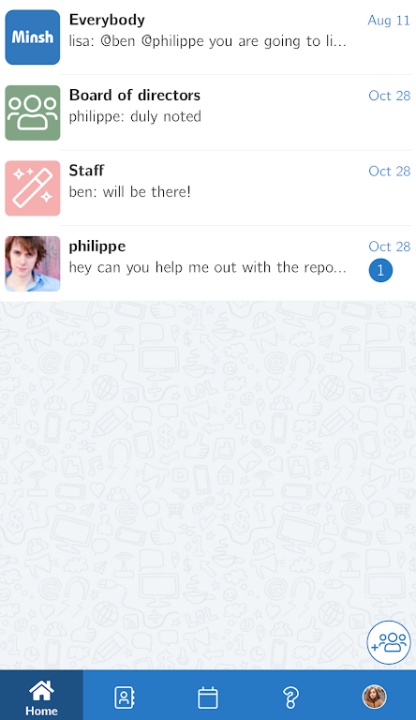This screenshot has height=720, width=416.
Task: Tap the create new group button
Action: 389,642
